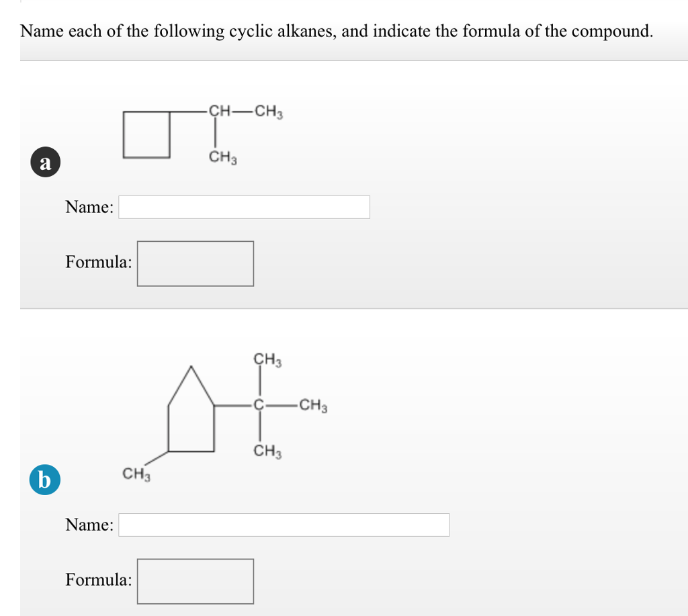Click the tert-butyl carbon in structure b
This screenshot has width=688, height=616.
click(257, 406)
